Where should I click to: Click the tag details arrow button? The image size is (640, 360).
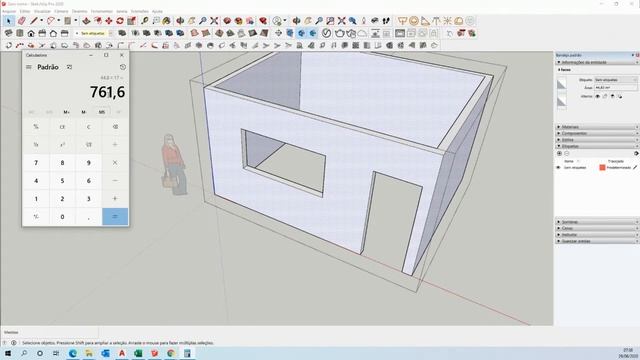coord(636,153)
